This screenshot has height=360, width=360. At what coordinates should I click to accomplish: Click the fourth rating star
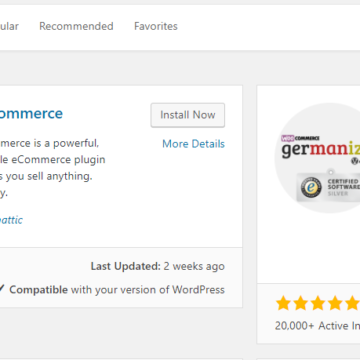tap(335, 304)
